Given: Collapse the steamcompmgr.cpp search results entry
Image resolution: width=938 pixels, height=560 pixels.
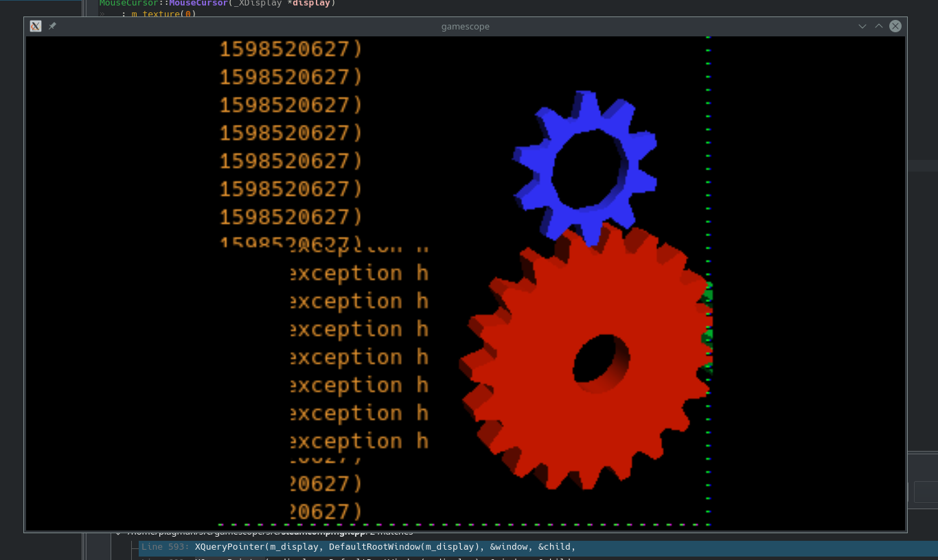Looking at the screenshot, I should [118, 532].
